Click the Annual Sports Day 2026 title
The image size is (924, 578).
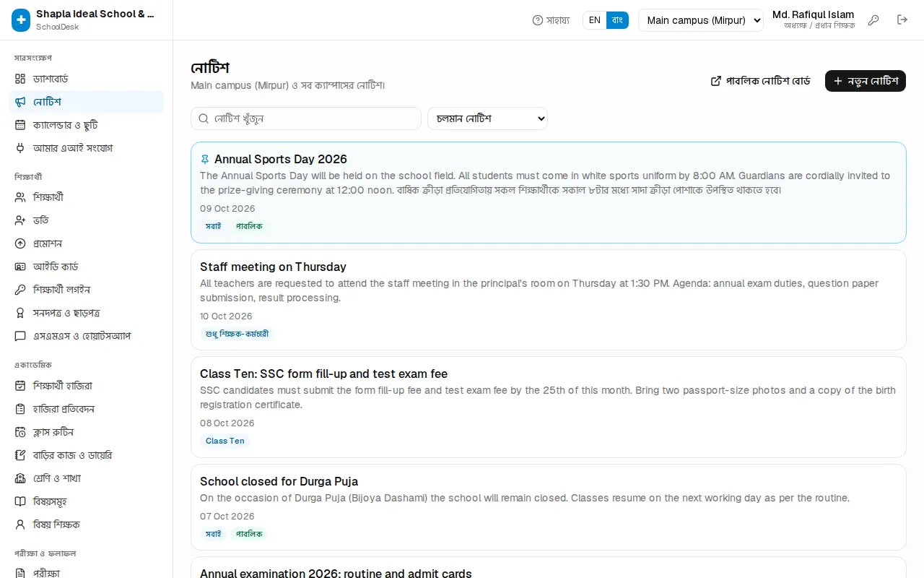[x=281, y=159]
